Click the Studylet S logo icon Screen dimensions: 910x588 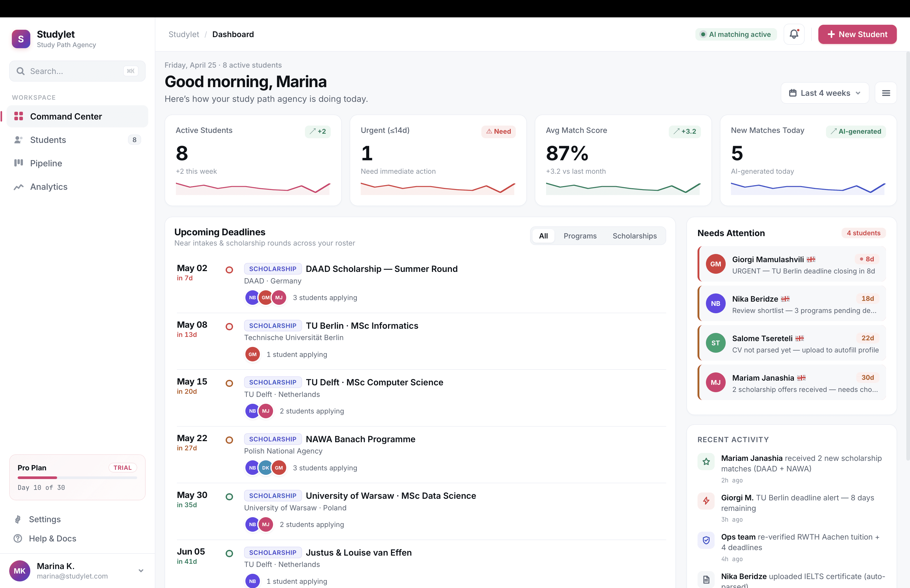coord(21,39)
